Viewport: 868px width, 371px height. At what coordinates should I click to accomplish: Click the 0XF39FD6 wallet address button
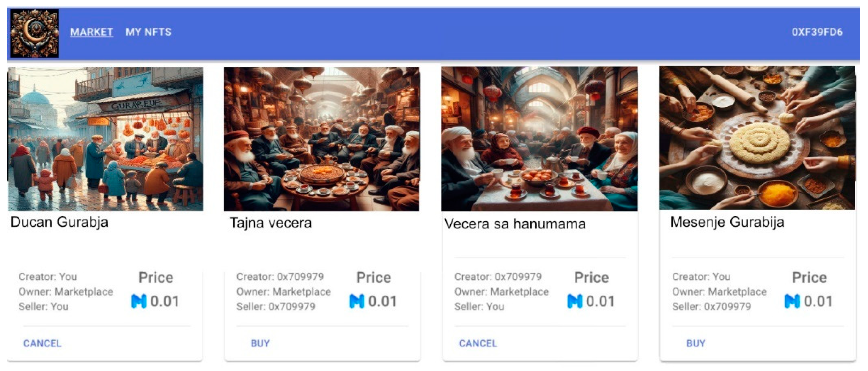point(817,32)
